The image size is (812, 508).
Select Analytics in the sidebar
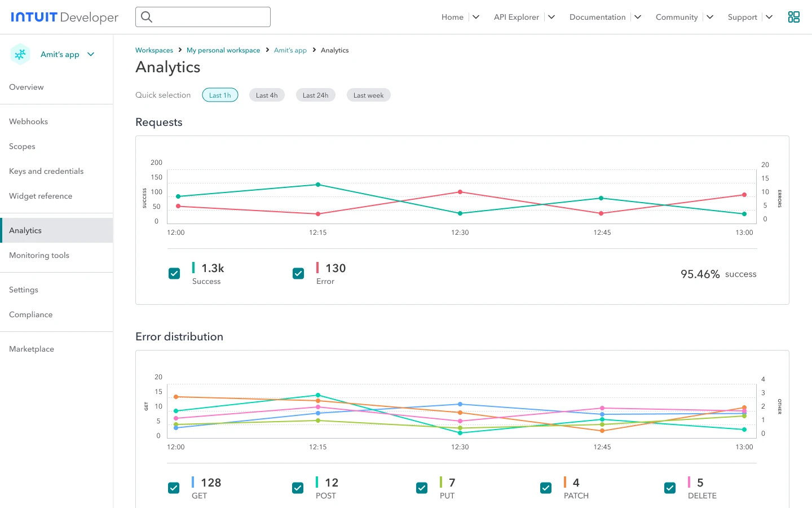[x=56, y=230]
